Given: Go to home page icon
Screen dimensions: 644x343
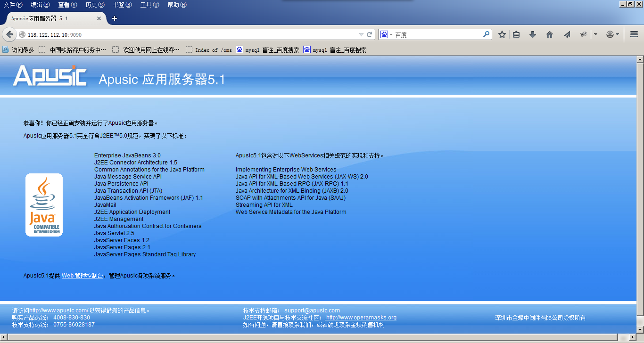Looking at the screenshot, I should (549, 34).
